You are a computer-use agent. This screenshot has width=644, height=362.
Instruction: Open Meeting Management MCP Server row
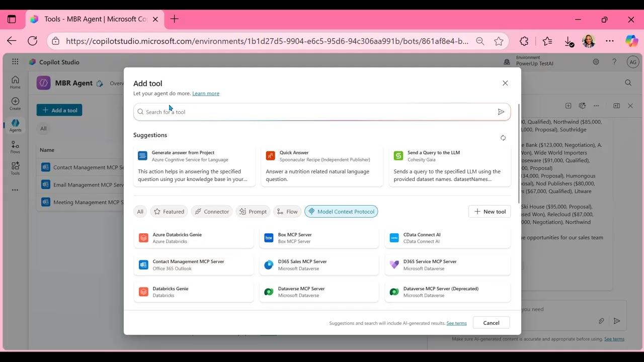[x=83, y=202]
